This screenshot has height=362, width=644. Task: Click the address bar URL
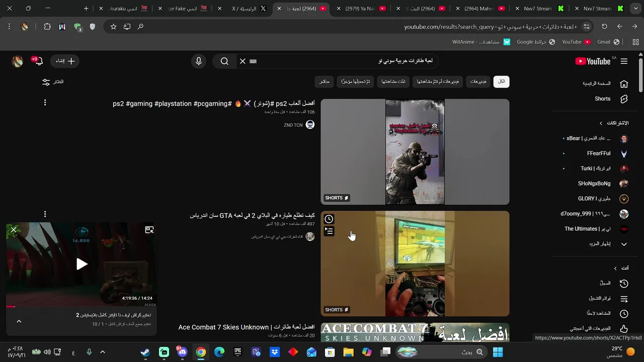(x=491, y=27)
